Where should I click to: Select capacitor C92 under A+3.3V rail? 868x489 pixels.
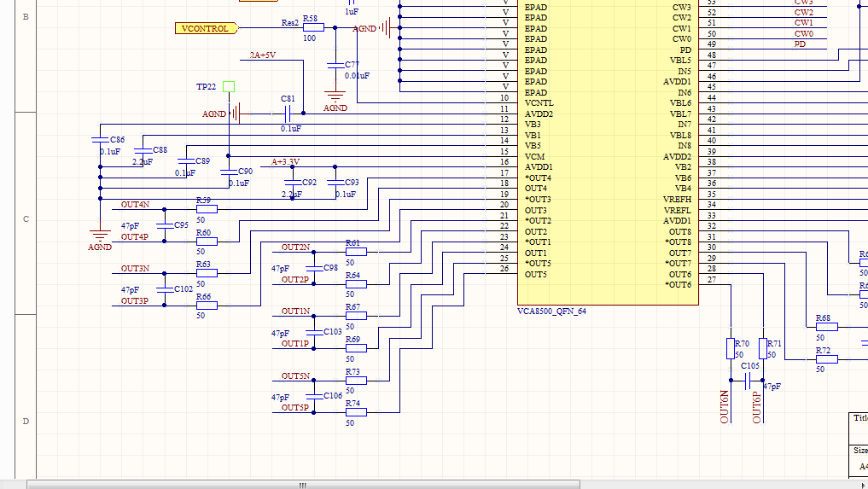293,183
